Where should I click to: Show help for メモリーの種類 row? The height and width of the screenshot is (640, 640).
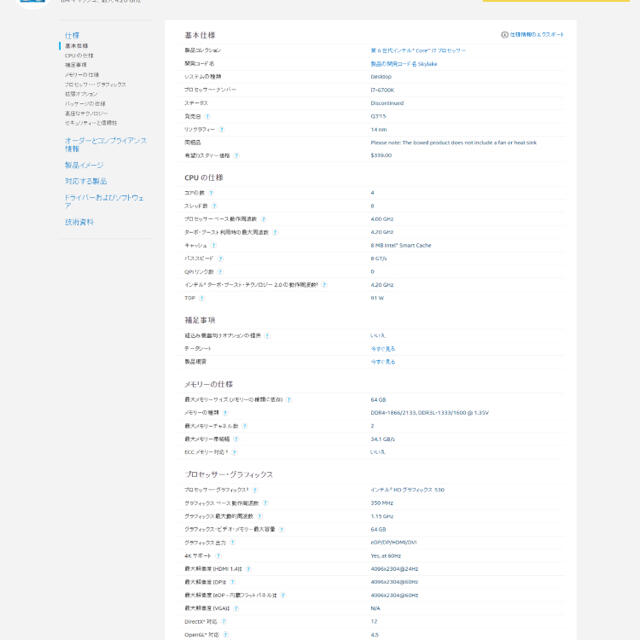(225, 413)
